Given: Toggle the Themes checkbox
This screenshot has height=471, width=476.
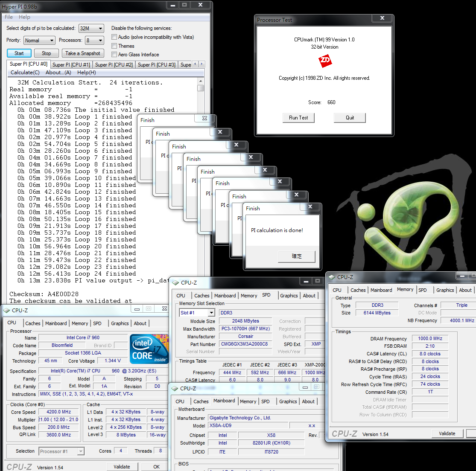Looking at the screenshot, I should tap(114, 46).
